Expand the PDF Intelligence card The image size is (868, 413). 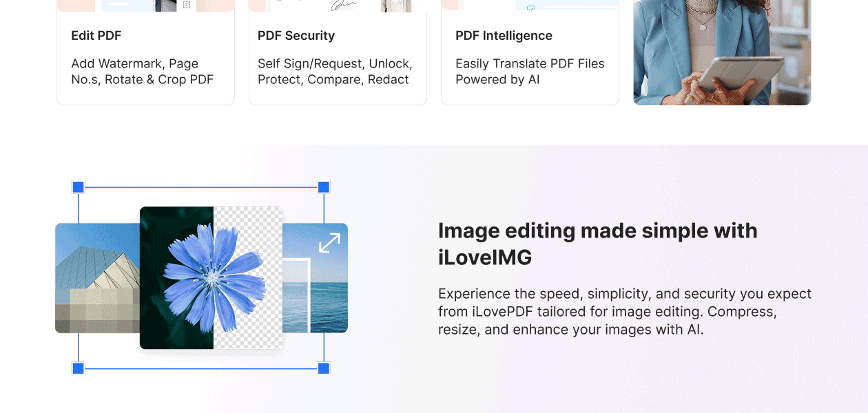click(530, 55)
